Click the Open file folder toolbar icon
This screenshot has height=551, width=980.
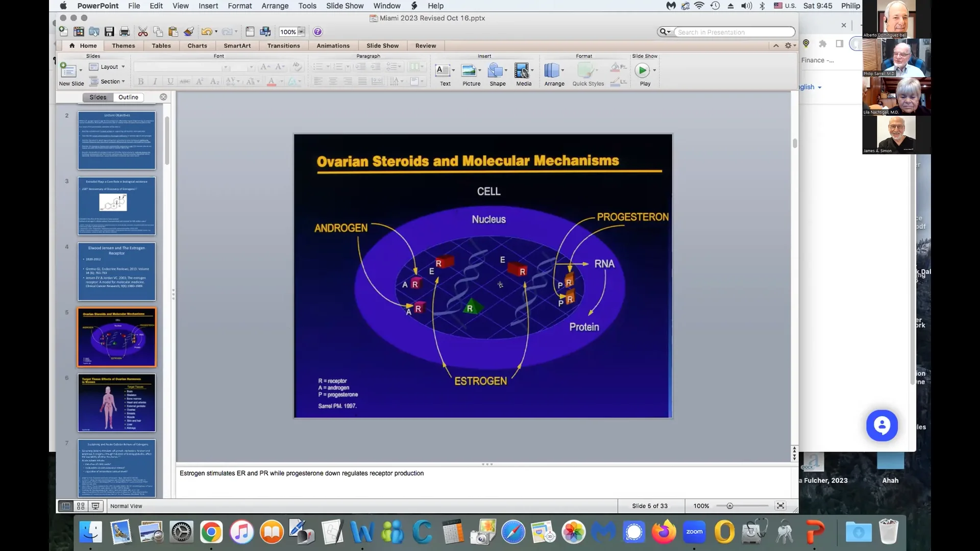(x=94, y=32)
